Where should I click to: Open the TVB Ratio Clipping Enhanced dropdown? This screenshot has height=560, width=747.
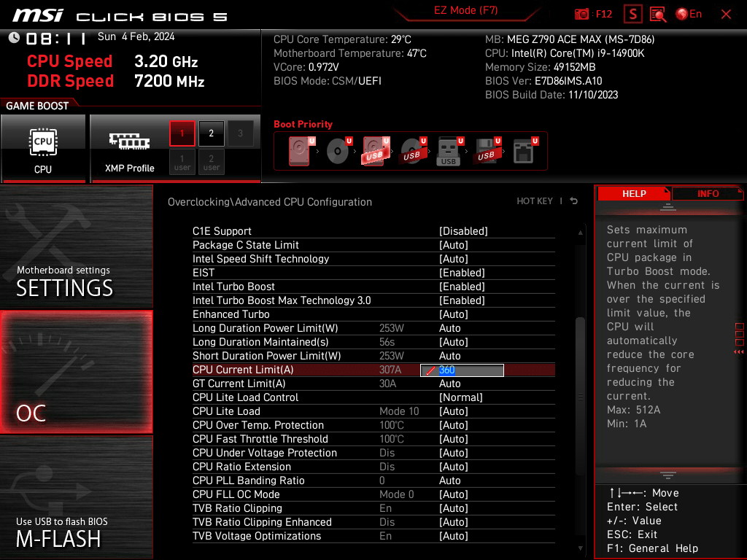point(454,522)
